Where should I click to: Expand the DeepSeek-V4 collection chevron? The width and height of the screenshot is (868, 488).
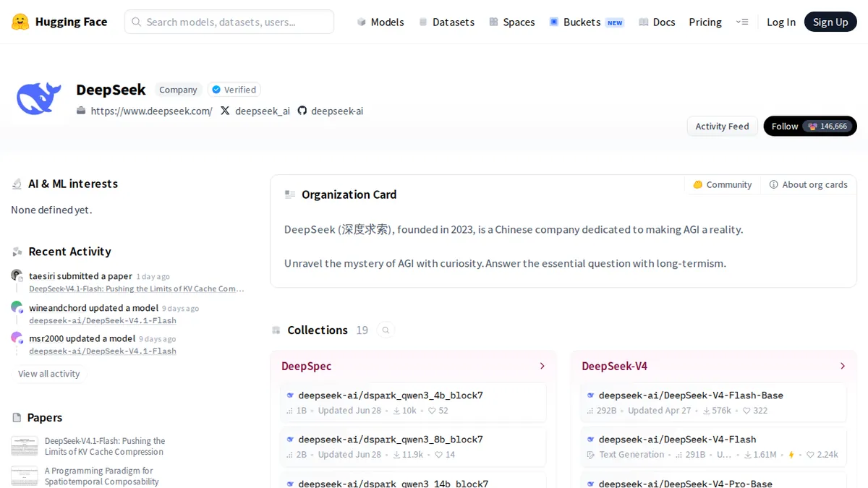click(843, 367)
